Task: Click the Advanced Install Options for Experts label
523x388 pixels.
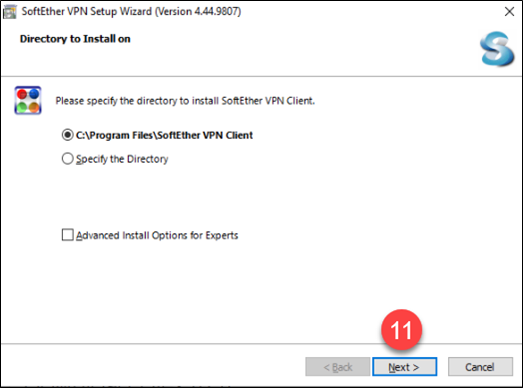Action: coord(157,236)
